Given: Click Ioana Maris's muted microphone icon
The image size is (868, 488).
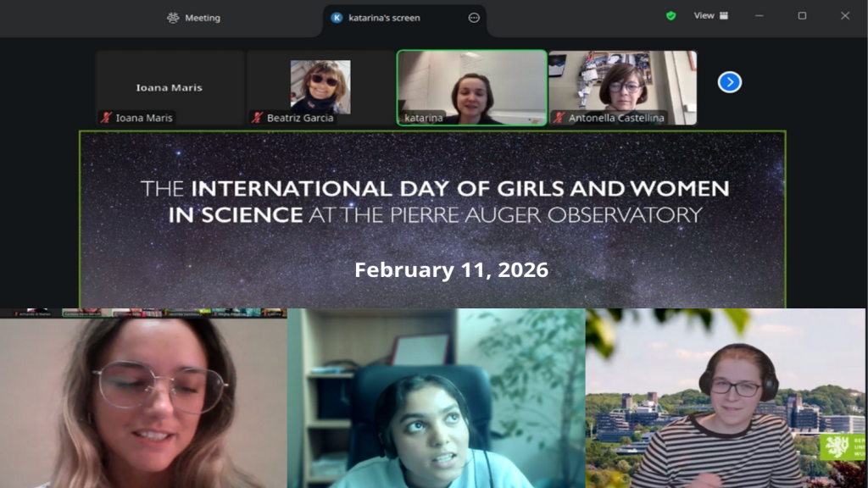Looking at the screenshot, I should (x=106, y=118).
